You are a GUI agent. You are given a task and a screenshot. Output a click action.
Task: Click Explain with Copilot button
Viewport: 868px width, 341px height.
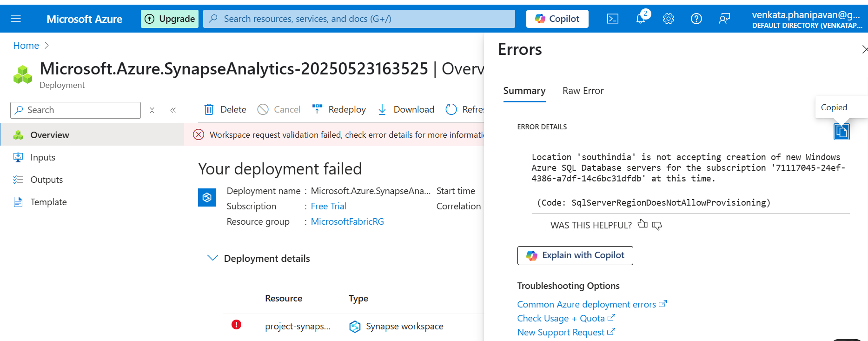coord(575,255)
